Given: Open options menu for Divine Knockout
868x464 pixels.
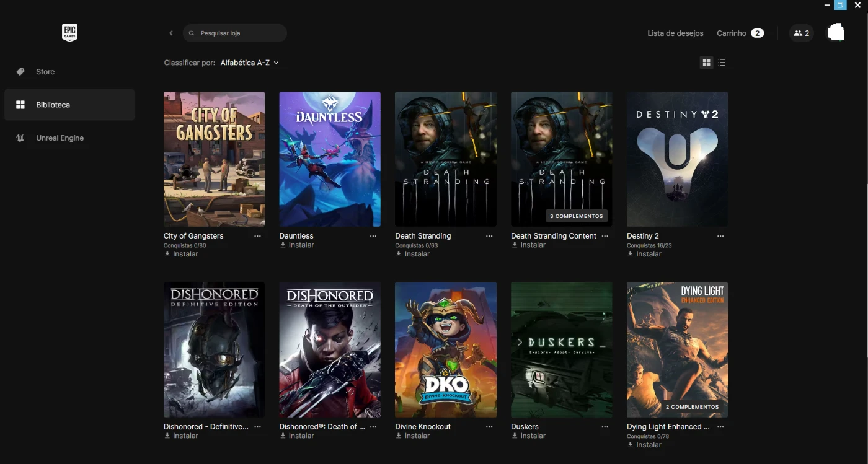Looking at the screenshot, I should [x=489, y=427].
